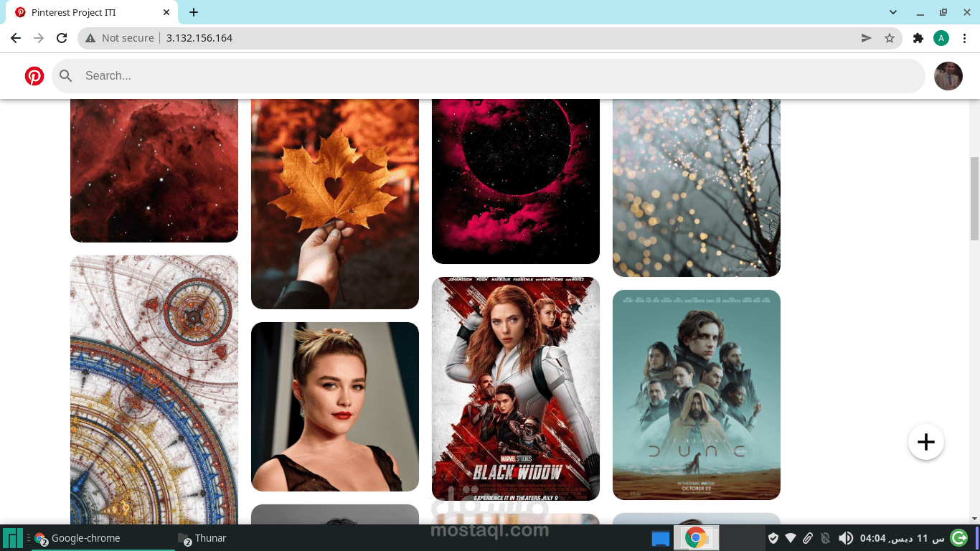
Task: Open the Chrome three-dot menu
Action: 963,37
